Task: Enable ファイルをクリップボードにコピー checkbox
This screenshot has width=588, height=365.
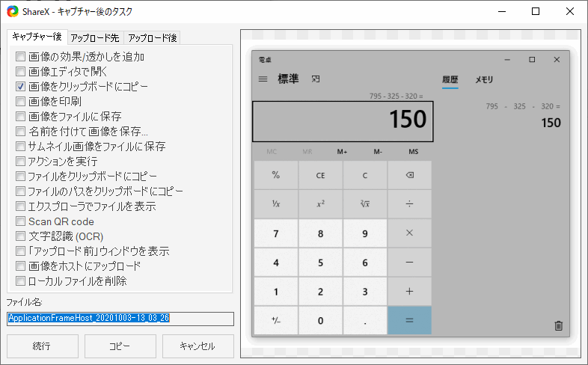Action: pyautogui.click(x=21, y=177)
